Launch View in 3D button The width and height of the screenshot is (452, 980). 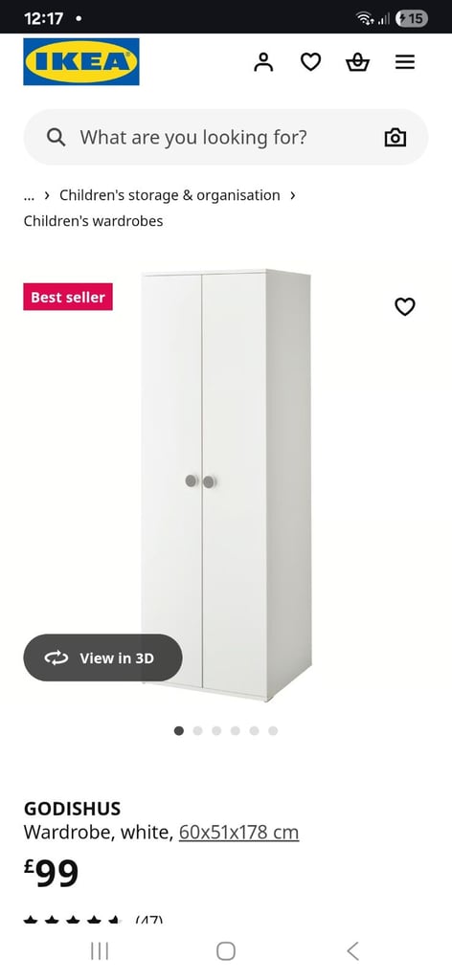point(102,657)
